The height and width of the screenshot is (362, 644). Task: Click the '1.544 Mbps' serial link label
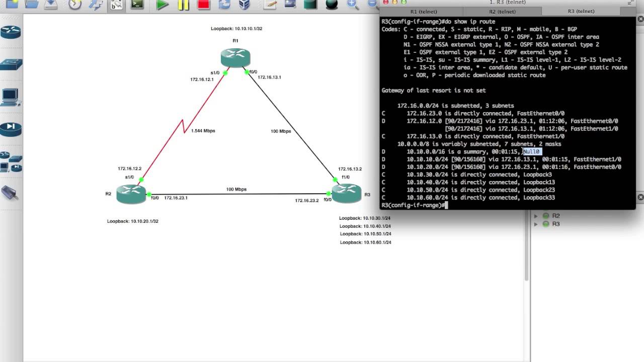[x=203, y=131]
